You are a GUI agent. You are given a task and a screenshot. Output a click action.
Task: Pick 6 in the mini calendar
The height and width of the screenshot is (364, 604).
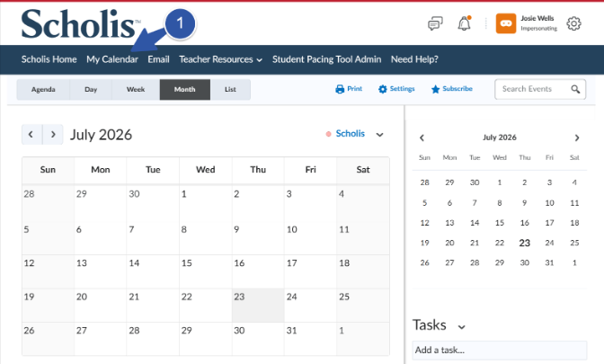tap(449, 203)
